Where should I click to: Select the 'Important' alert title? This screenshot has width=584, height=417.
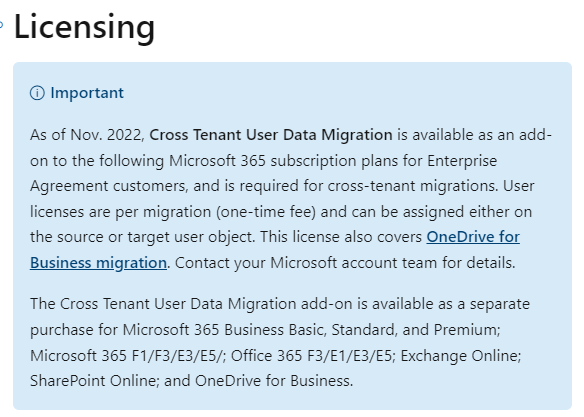[x=87, y=93]
